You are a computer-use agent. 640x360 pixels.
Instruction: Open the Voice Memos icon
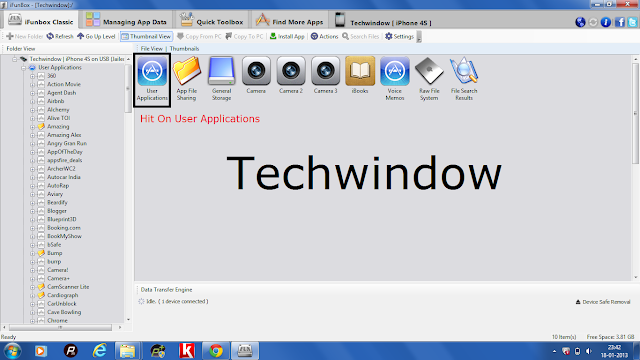394,79
